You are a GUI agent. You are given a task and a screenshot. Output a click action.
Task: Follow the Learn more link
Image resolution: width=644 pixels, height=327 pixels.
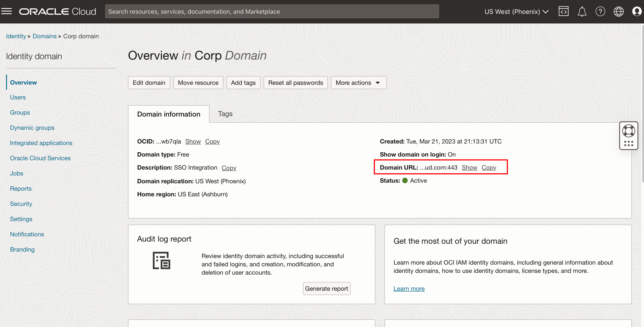pos(409,289)
